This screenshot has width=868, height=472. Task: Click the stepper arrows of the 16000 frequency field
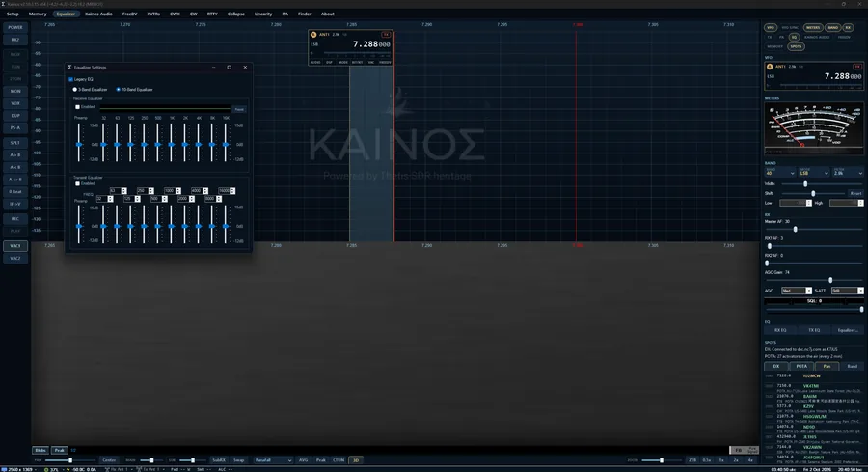click(232, 190)
